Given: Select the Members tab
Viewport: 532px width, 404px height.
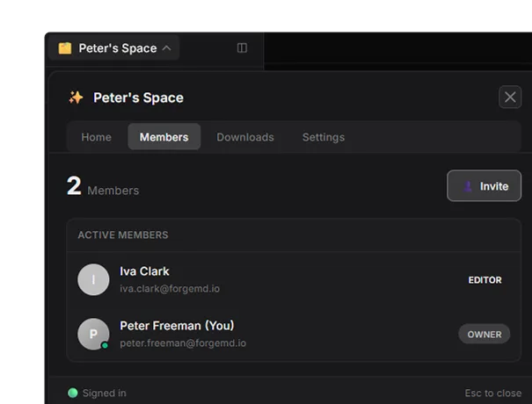Looking at the screenshot, I should [x=164, y=137].
